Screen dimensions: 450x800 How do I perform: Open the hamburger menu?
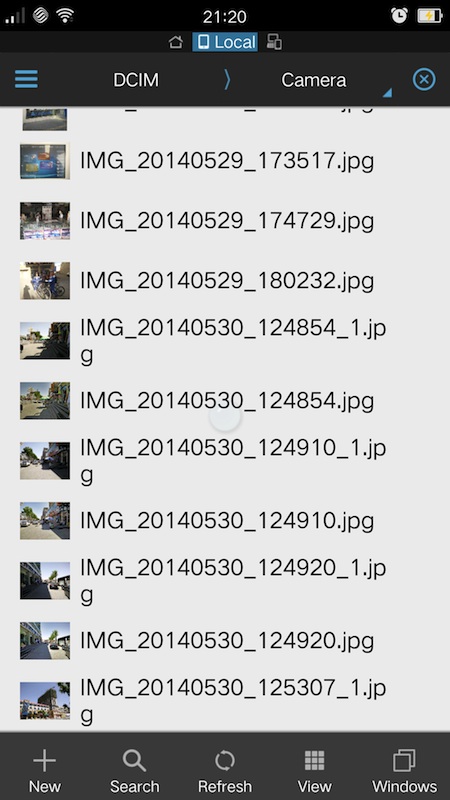coord(26,79)
